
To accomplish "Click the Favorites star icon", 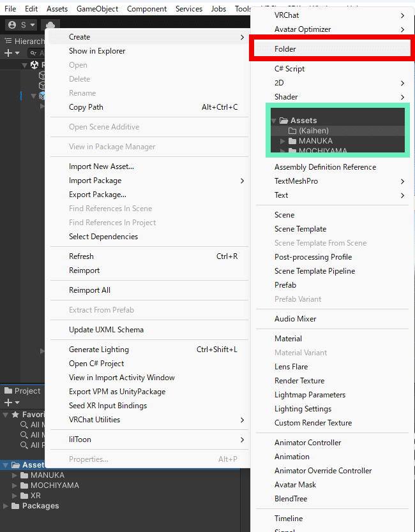I will (x=15, y=415).
